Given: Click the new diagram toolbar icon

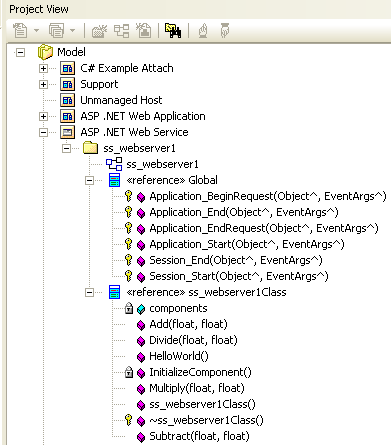Looking at the screenshot, I should pyautogui.click(x=122, y=31).
